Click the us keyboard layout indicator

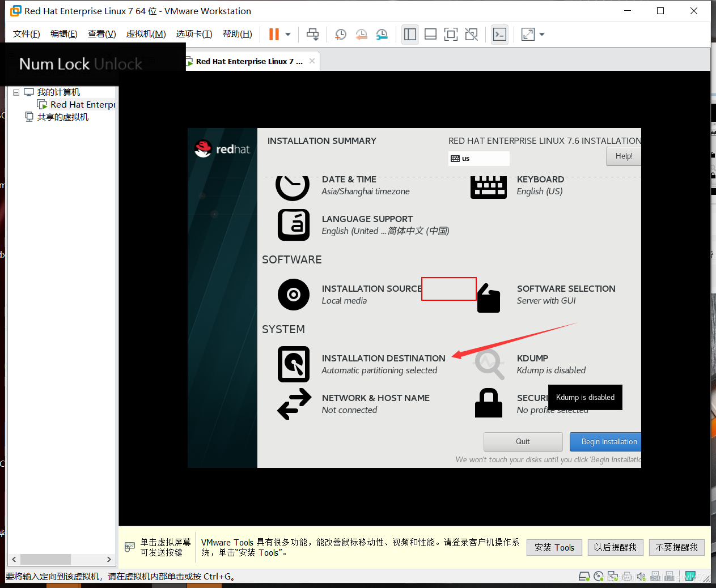pos(479,159)
